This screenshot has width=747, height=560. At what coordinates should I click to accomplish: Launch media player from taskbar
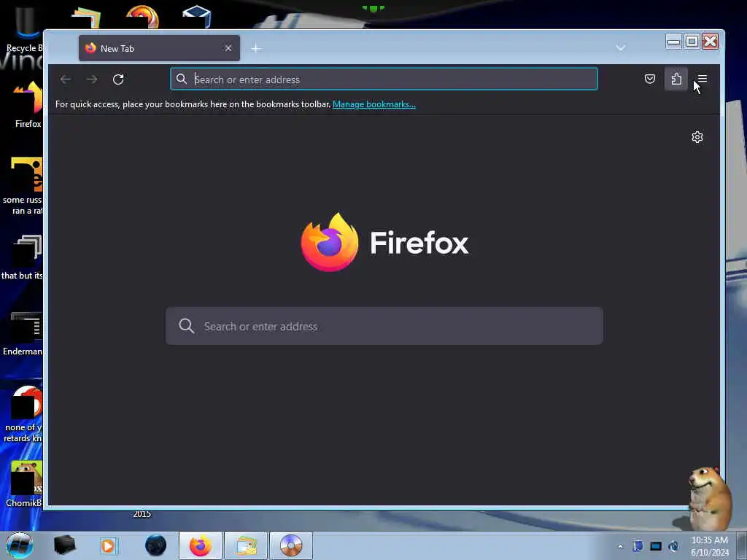(108, 545)
